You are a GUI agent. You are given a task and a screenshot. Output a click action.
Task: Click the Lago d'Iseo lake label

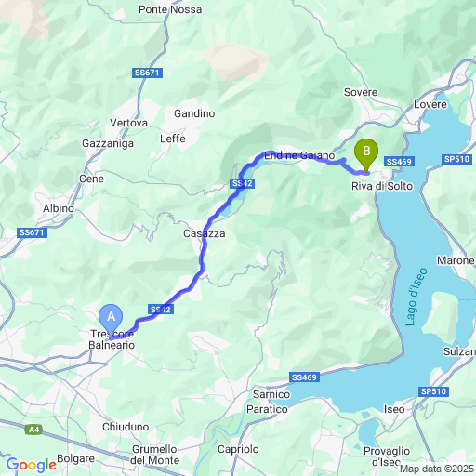[416, 297]
